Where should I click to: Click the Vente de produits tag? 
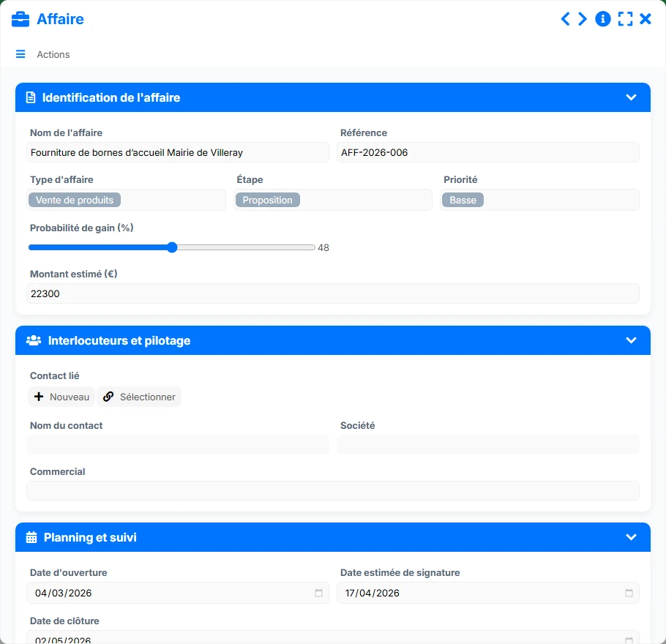click(x=75, y=200)
